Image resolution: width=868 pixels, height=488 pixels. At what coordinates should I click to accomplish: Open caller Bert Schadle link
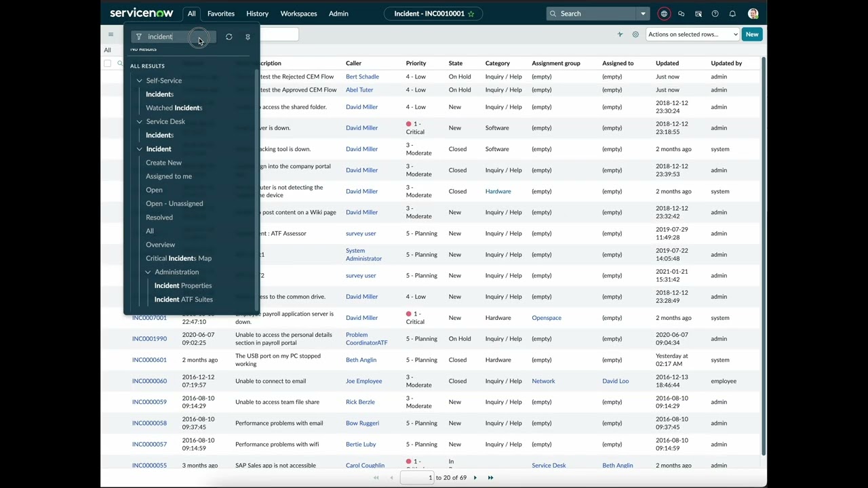point(362,77)
